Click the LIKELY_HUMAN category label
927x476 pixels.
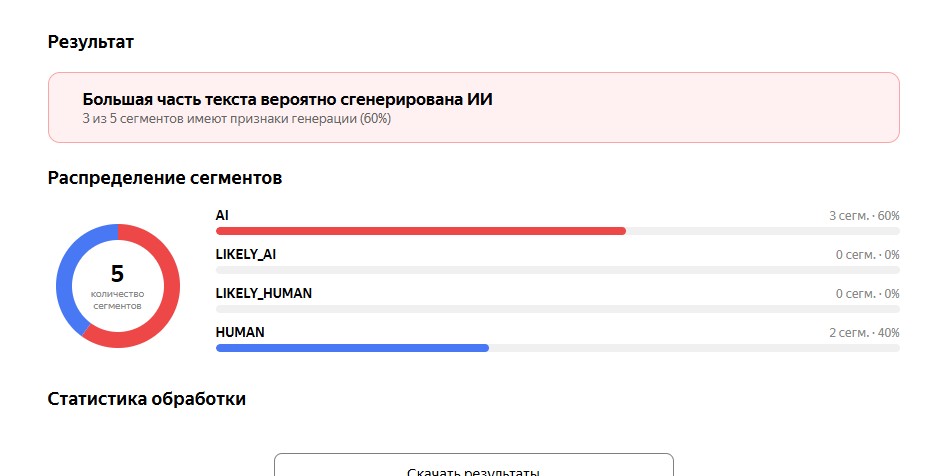264,293
